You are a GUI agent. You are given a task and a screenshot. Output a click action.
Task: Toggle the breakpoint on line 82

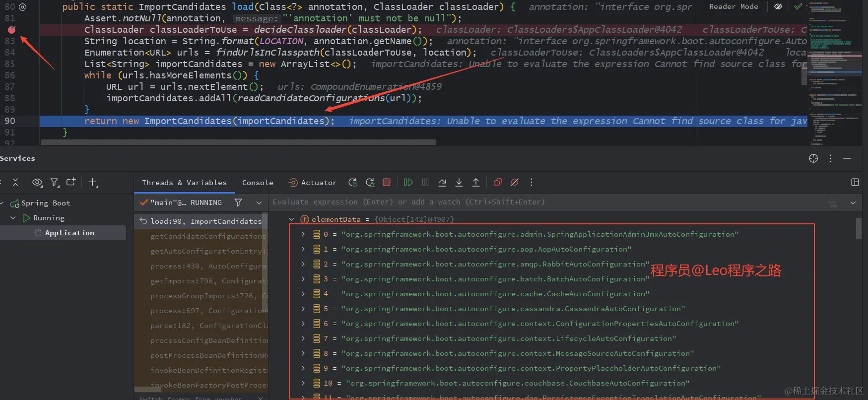pyautogui.click(x=11, y=30)
